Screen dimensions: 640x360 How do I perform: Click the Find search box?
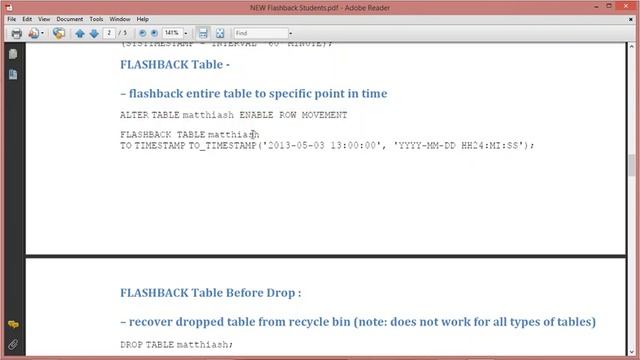click(261, 33)
